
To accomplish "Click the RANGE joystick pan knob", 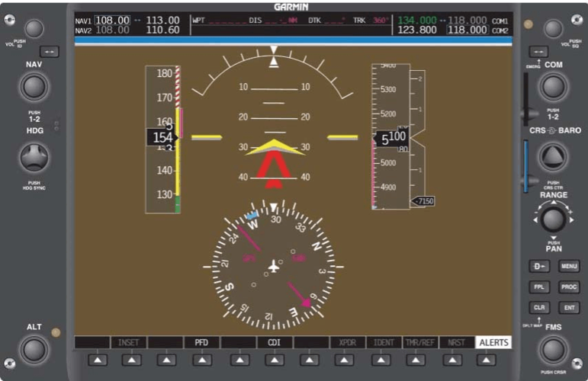I will pos(554,219).
